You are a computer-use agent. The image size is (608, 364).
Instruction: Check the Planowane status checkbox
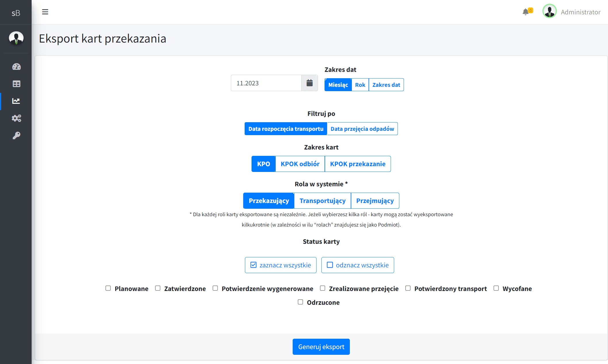pos(108,288)
